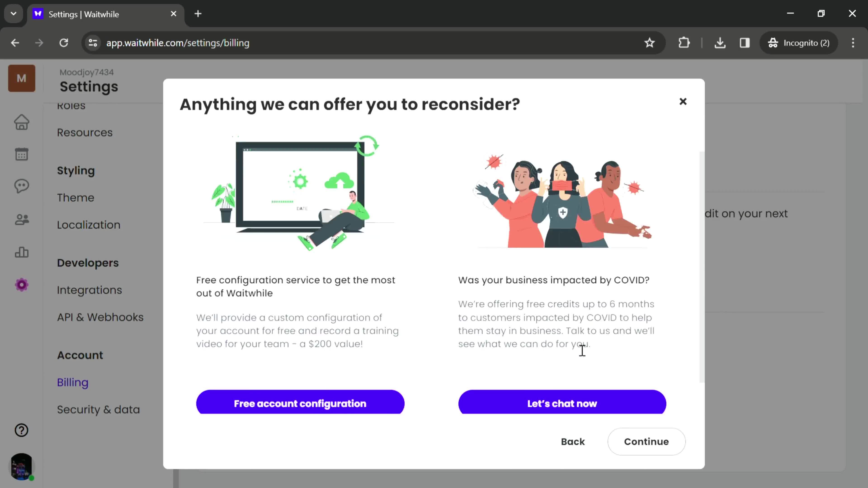Image resolution: width=868 pixels, height=488 pixels.
Task: Click the Continue button to proceed
Action: (x=646, y=441)
